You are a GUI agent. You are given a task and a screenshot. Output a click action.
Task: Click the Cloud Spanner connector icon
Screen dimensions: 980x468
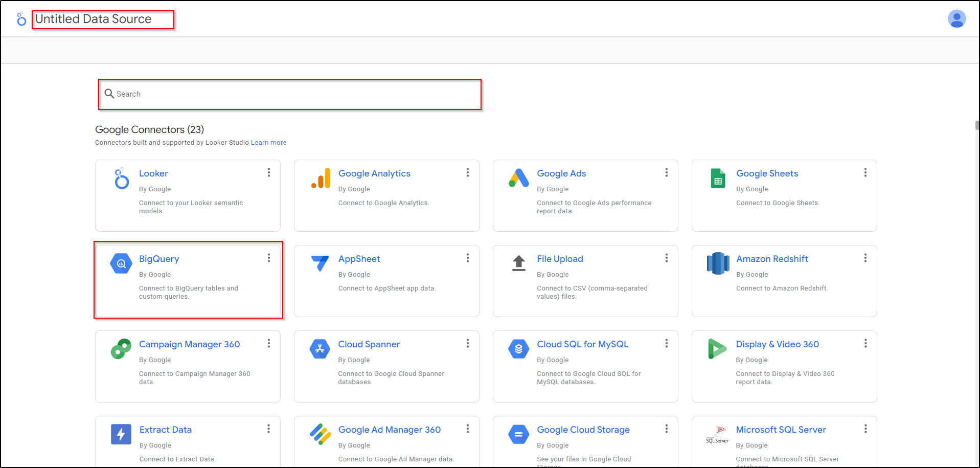[320, 349]
